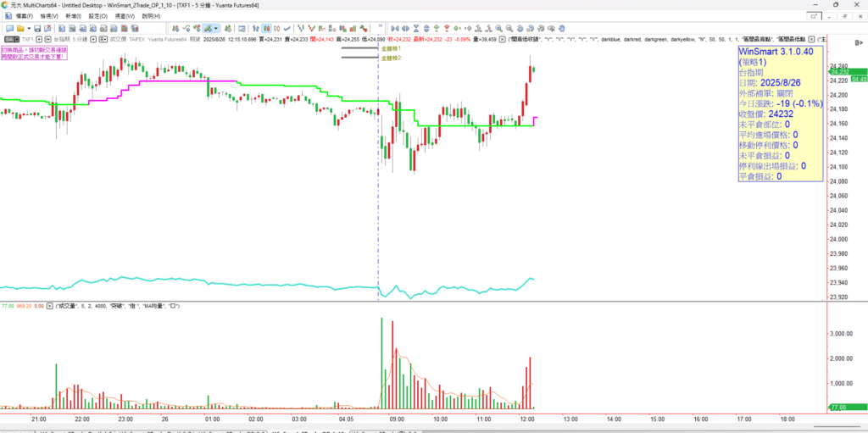
Task: Click the green 24,232 price marker
Action: pos(840,72)
